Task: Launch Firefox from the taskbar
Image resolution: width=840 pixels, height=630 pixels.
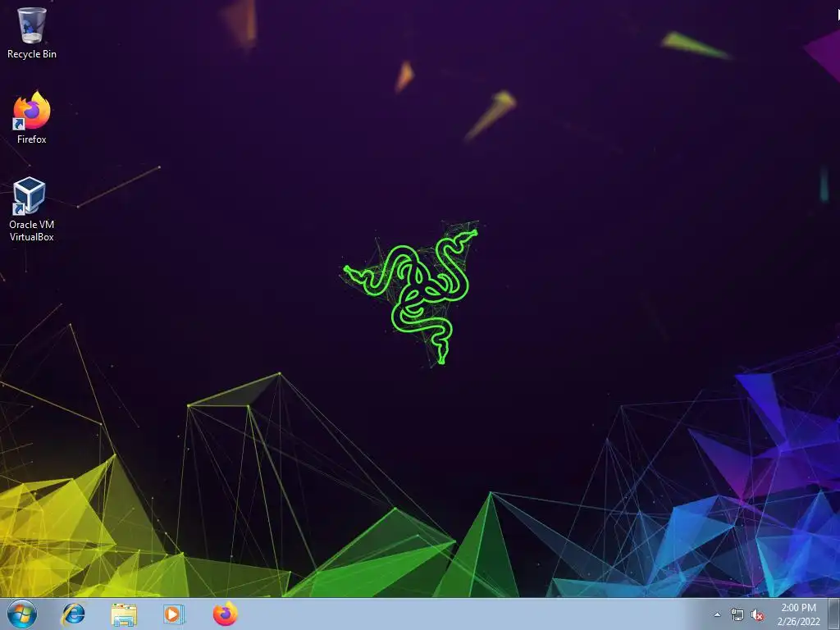Action: pos(225,614)
